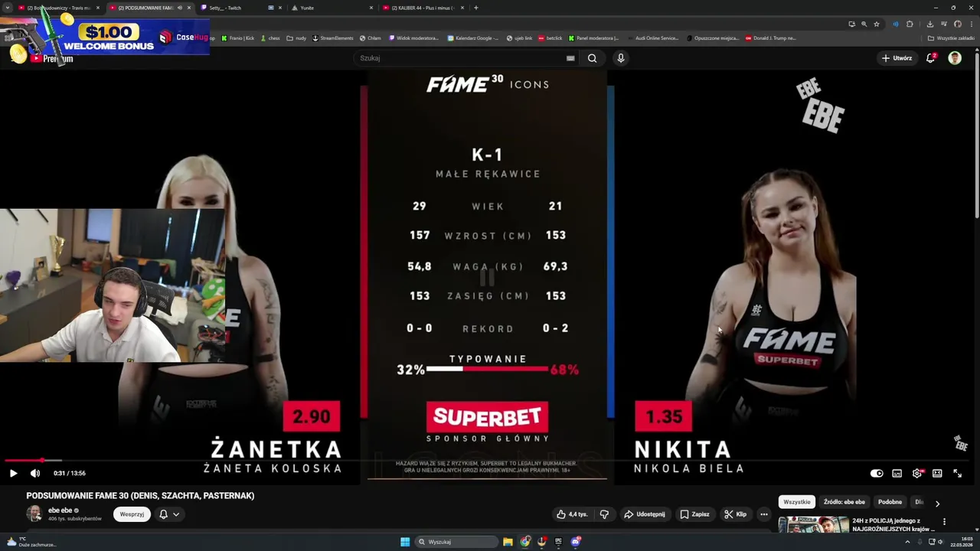Close the PODSUMOWANIE FAME tab
Image resolution: width=980 pixels, height=551 pixels.
click(x=189, y=8)
